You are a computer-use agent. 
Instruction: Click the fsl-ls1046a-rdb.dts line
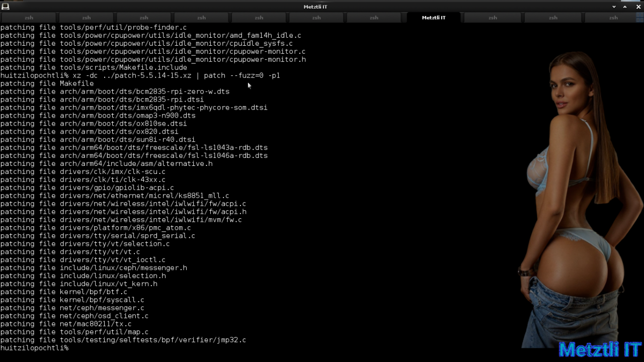coord(134,156)
